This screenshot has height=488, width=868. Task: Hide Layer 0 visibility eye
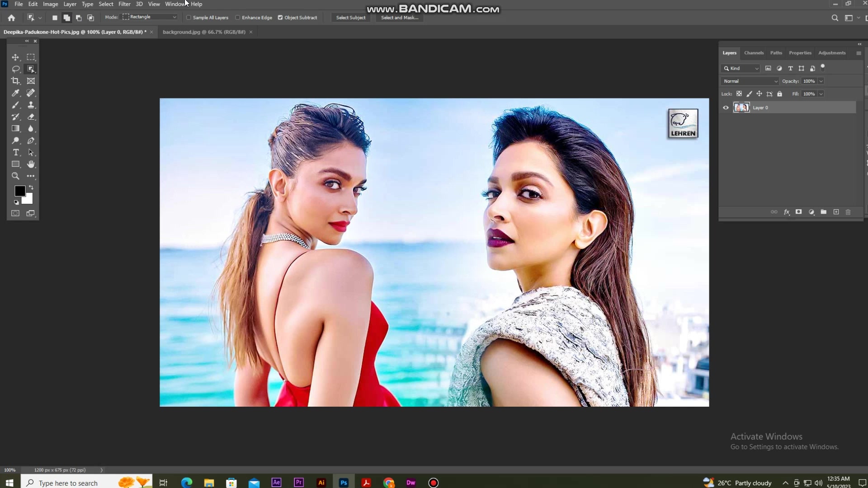[726, 108]
